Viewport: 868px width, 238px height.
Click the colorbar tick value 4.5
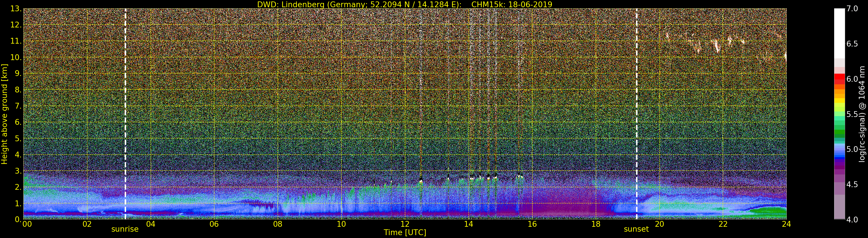pyautogui.click(x=852, y=185)
